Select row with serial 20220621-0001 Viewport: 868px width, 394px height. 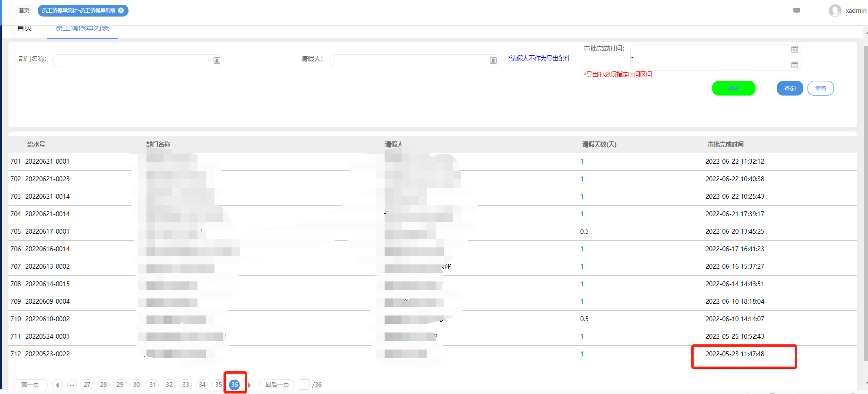tap(432, 162)
